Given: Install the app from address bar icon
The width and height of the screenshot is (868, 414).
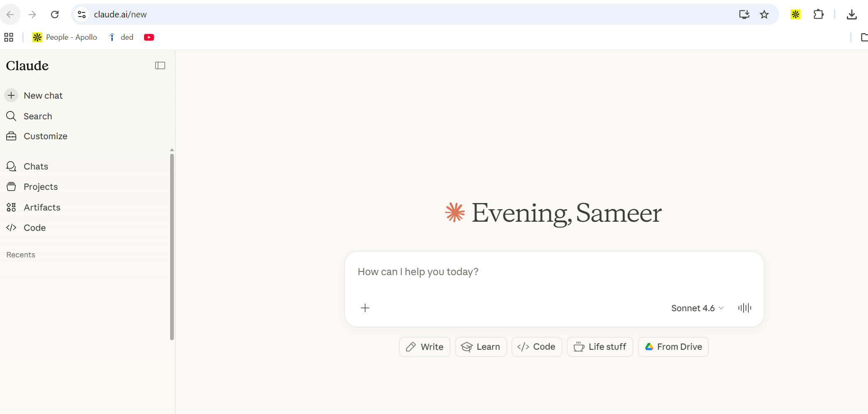Looking at the screenshot, I should click(744, 15).
